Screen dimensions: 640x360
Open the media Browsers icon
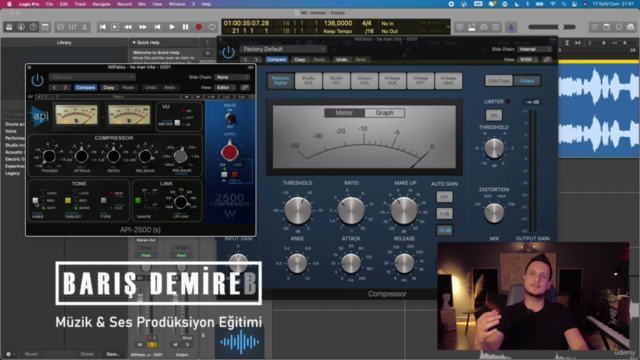coord(631,27)
